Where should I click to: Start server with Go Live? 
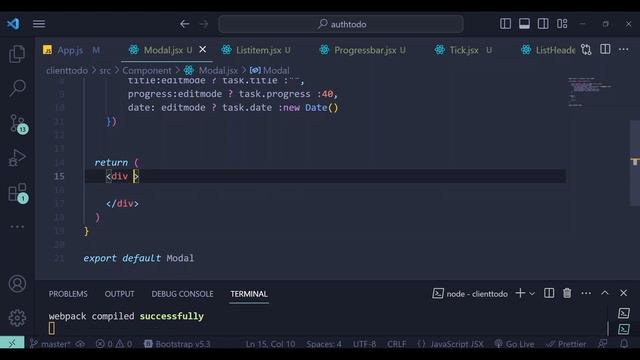click(514, 344)
